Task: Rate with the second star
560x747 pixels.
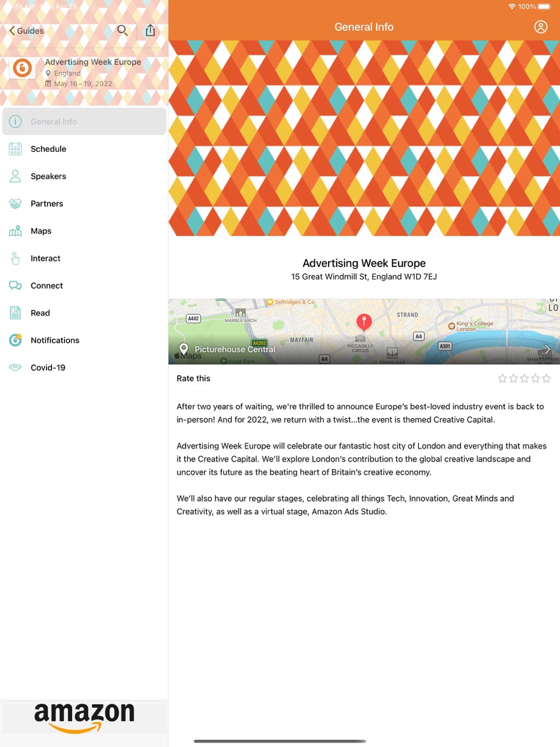Action: tap(514, 379)
